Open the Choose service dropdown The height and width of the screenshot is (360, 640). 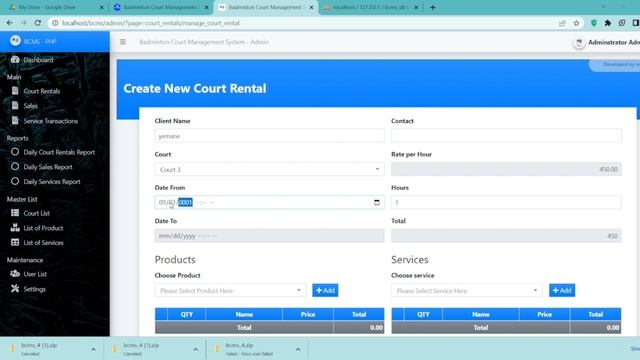click(x=467, y=291)
